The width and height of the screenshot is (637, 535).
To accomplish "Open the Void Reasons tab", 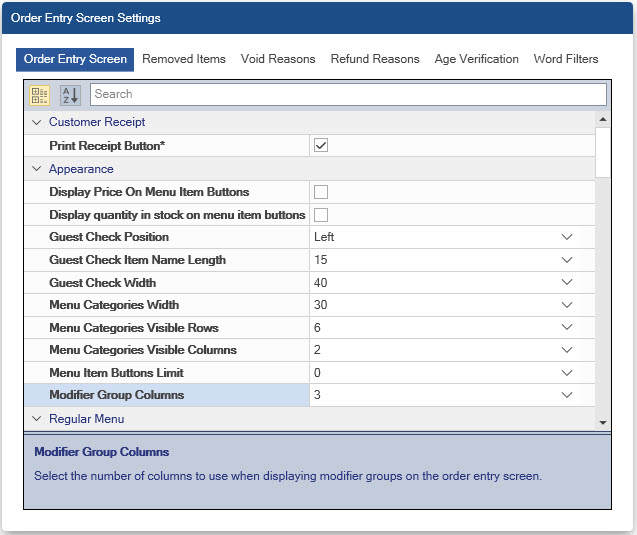I will coord(278,59).
